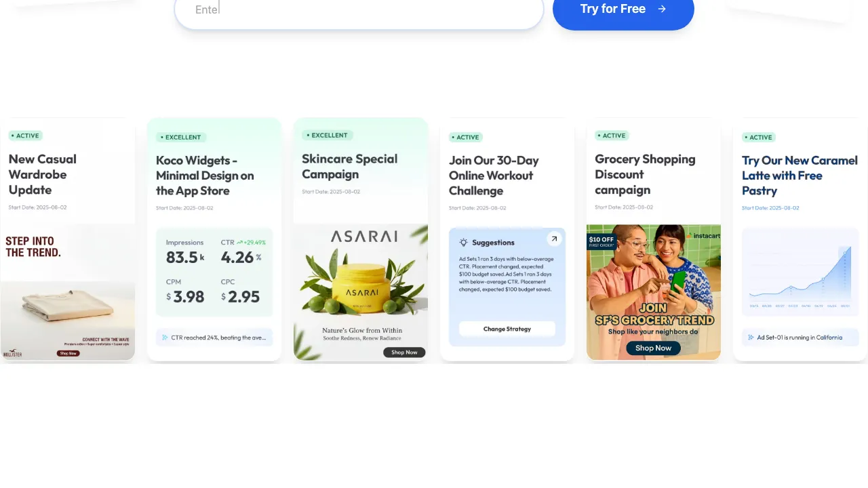The image size is (868, 488).
Task: Expand the CTR reached 24% notification
Action: pyautogui.click(x=214, y=337)
